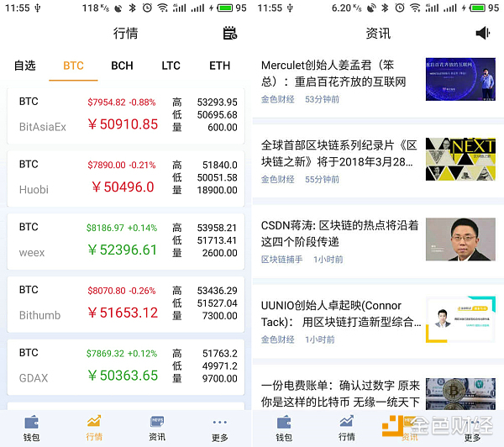Viewport: 504px width, 447px height.
Task: Switch to the BCH tab
Action: click(x=122, y=66)
